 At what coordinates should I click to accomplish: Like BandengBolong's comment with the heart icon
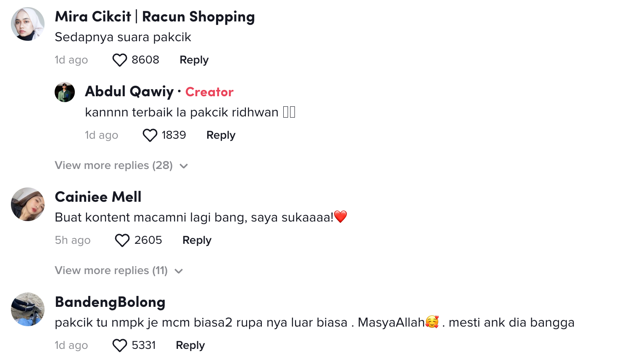tap(120, 346)
